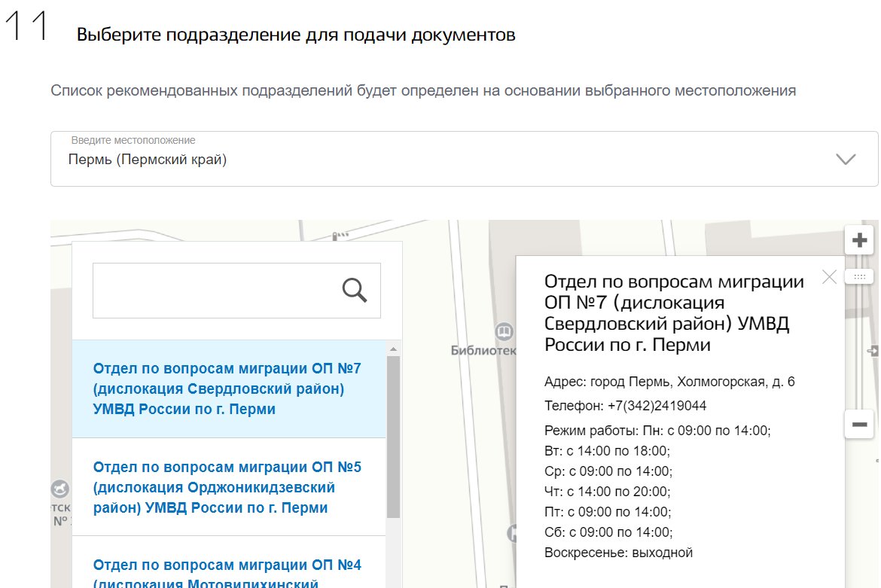
Task: Click the Вт: с 14:00 по 18:00 line
Action: point(607,451)
